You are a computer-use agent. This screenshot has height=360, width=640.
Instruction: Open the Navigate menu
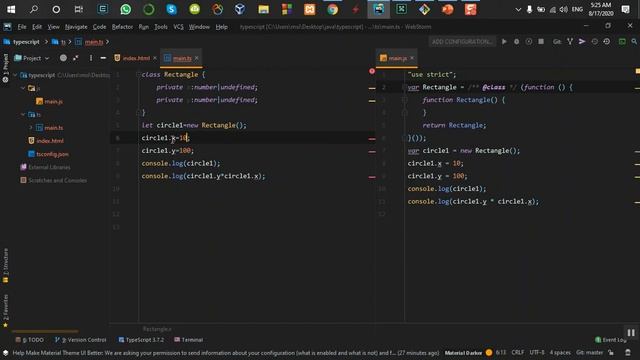(76, 27)
